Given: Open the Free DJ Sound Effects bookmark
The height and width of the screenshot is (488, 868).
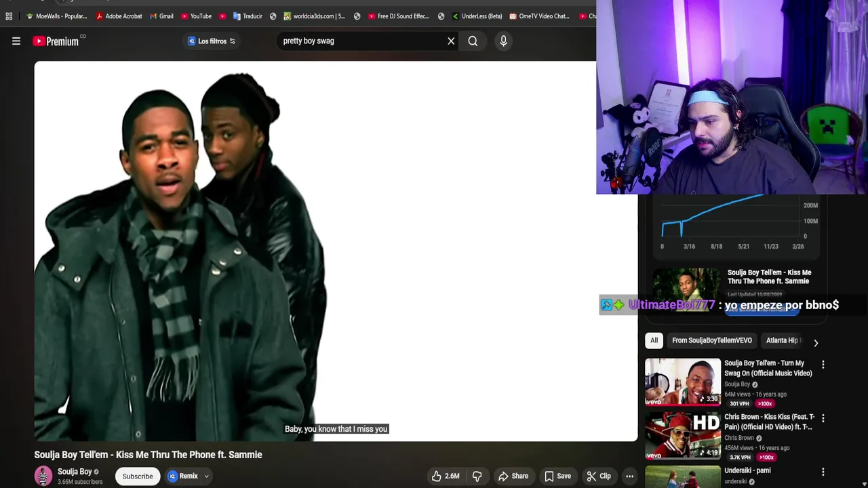Looking at the screenshot, I should click(399, 16).
